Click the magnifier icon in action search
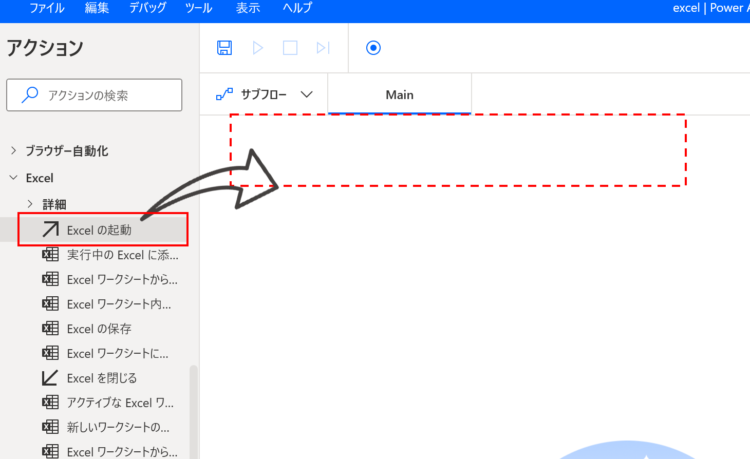The image size is (750, 459). (x=30, y=95)
